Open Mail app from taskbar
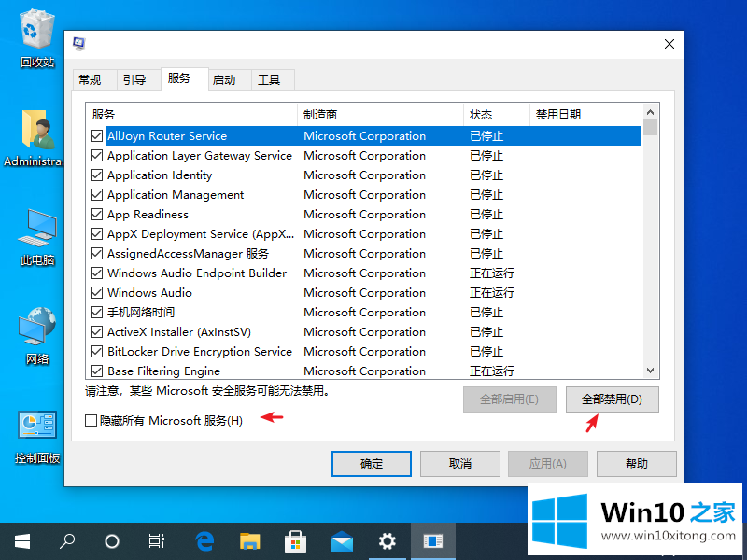The height and width of the screenshot is (560, 747). click(x=341, y=541)
